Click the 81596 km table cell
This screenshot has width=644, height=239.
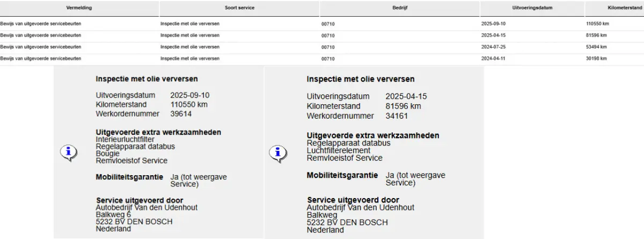pyautogui.click(x=597, y=35)
